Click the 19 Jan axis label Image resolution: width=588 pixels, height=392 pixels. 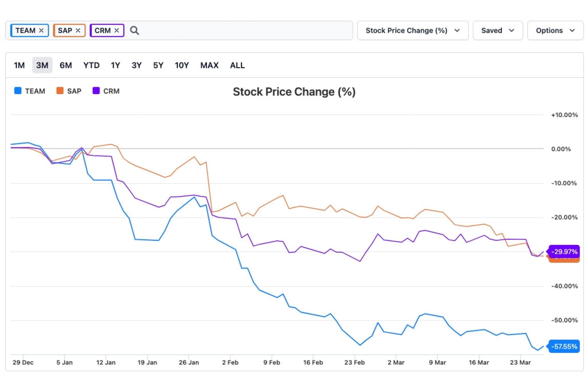click(x=147, y=363)
